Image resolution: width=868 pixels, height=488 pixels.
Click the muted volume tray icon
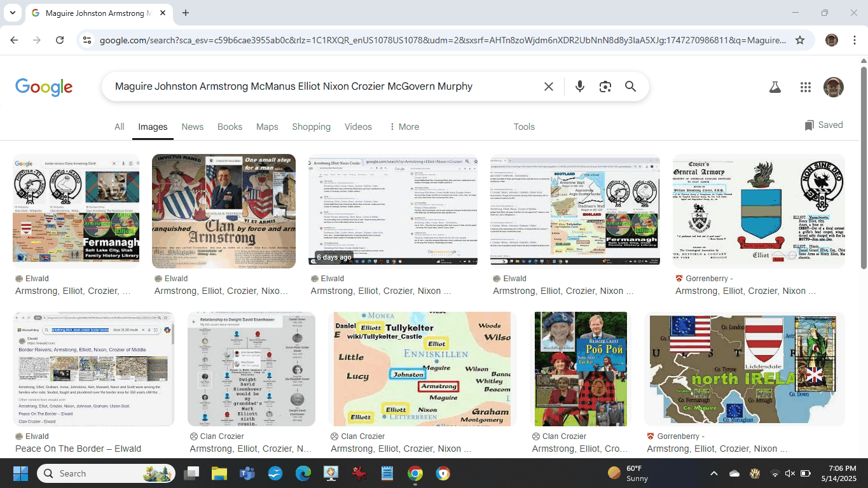[x=790, y=473]
